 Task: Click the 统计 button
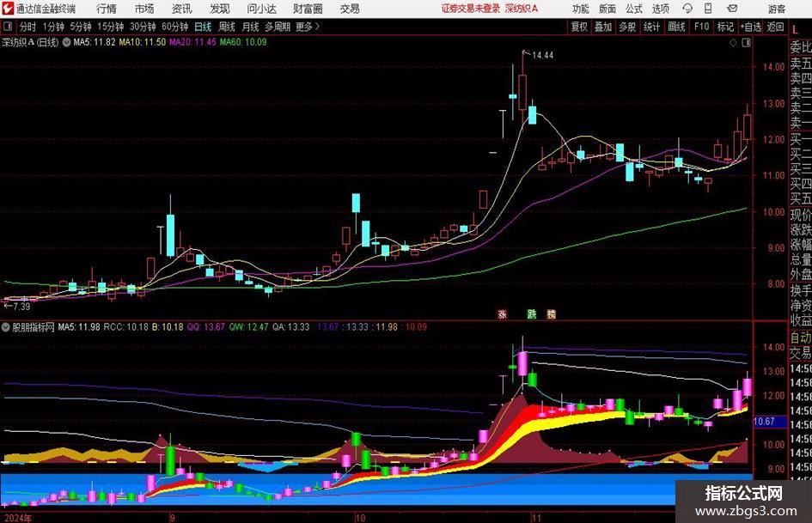[x=651, y=27]
